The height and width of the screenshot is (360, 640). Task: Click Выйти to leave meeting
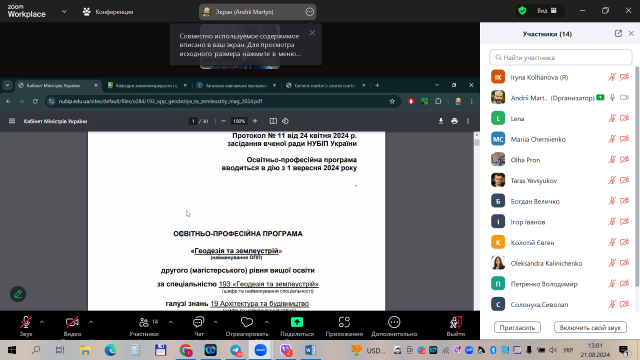pyautogui.click(x=456, y=326)
